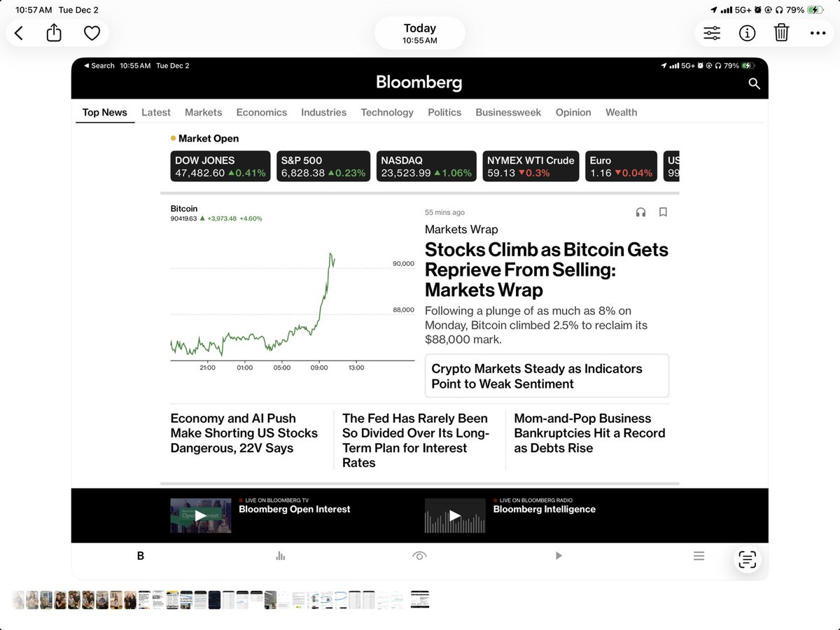Open the Politics tab

(x=444, y=112)
